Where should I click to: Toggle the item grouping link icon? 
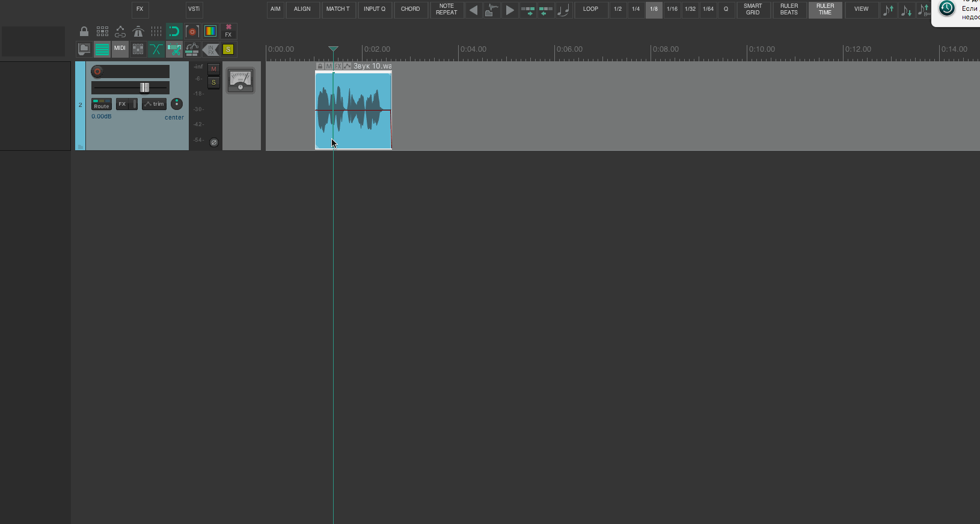(120, 31)
